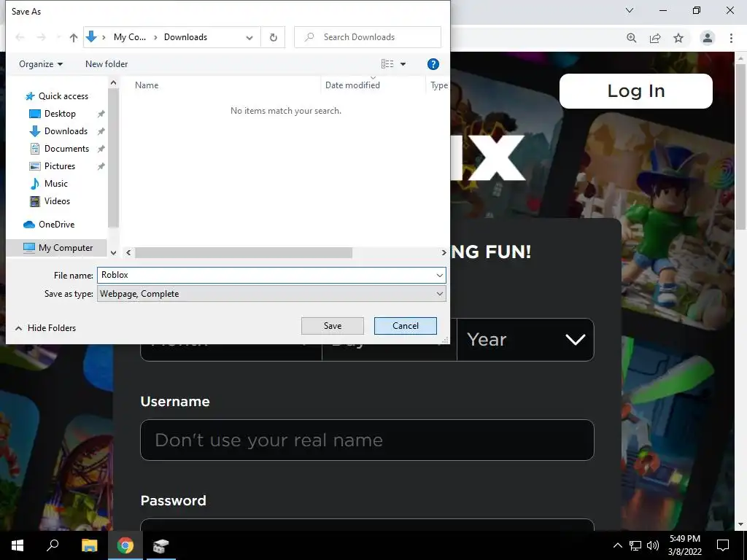Select Desktop in navigation pane
Screen dimensions: 747x560
click(54, 114)
